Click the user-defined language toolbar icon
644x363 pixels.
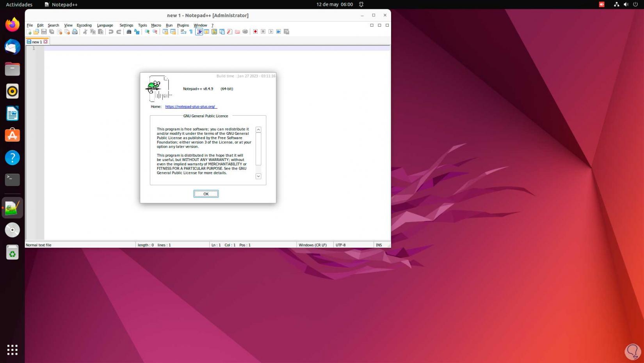pos(206,32)
